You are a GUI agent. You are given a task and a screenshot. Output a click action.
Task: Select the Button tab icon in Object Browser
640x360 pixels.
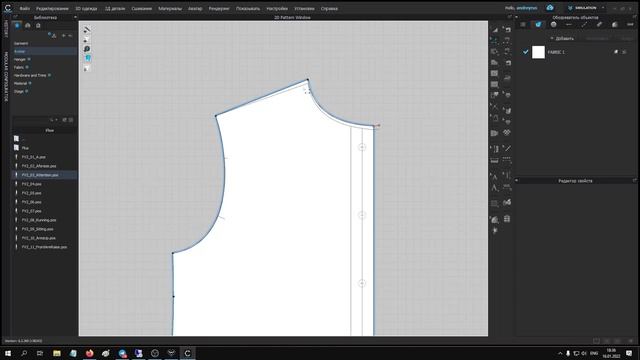coord(553,24)
